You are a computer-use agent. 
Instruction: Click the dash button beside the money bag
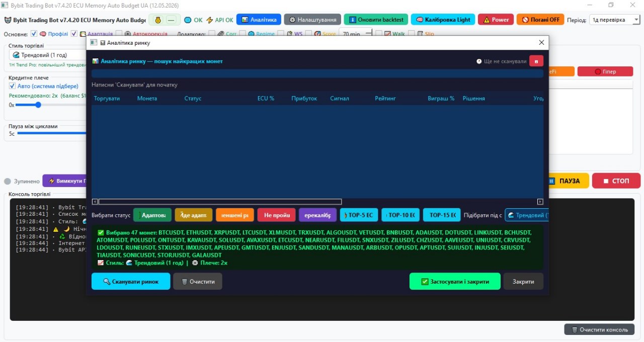[x=172, y=20]
